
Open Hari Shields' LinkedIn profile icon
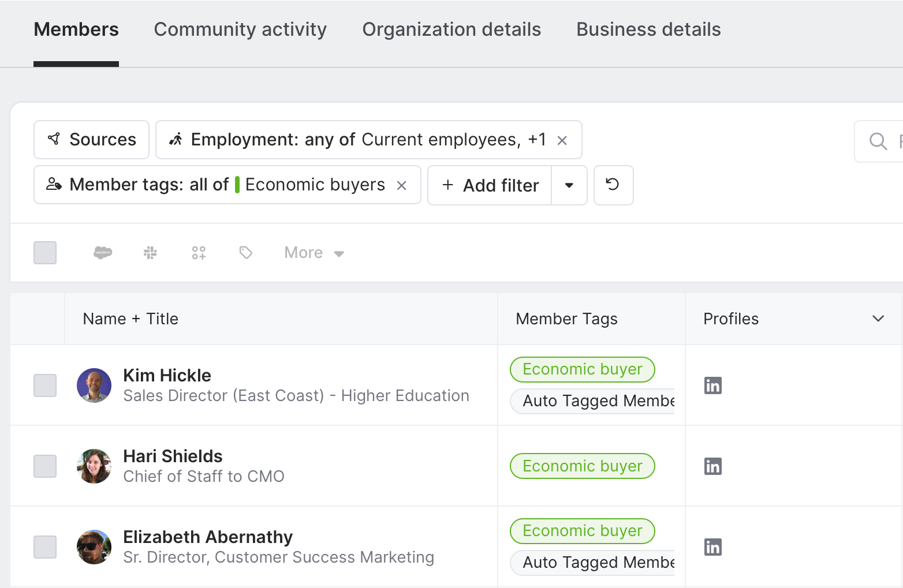pyautogui.click(x=713, y=466)
